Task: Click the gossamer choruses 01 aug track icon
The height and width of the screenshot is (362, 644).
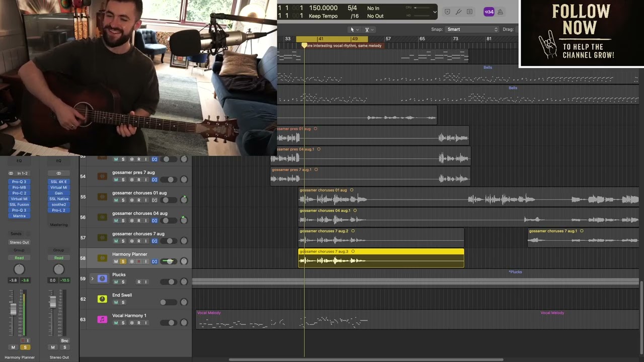Action: pos(102,197)
